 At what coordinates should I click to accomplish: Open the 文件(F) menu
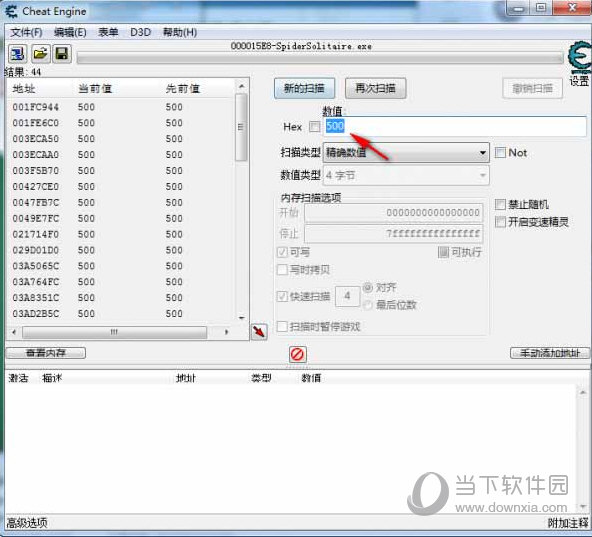[x=26, y=32]
